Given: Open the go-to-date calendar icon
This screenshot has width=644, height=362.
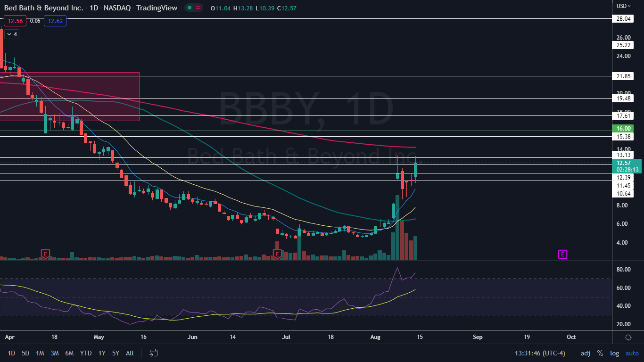Looking at the screenshot, I should point(153,353).
